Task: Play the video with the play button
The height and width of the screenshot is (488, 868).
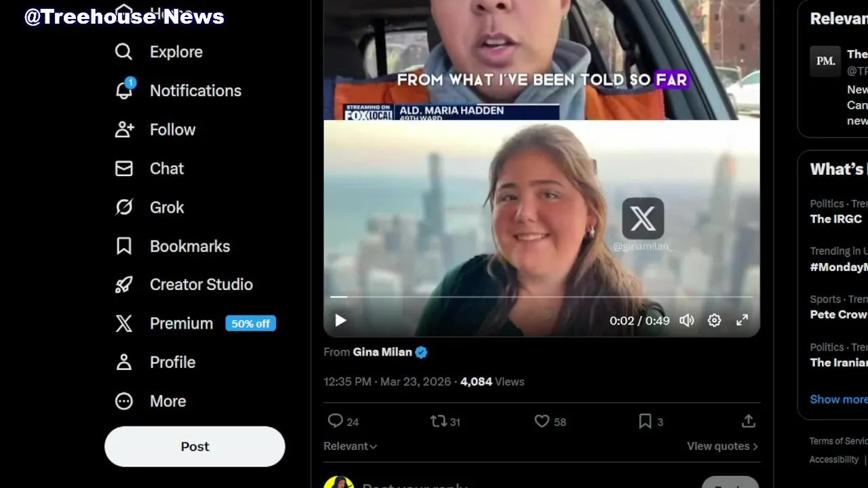Action: click(x=340, y=321)
